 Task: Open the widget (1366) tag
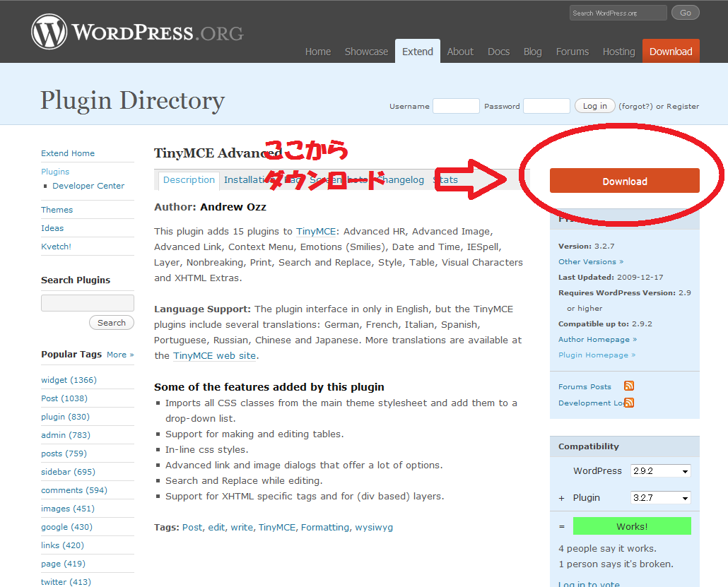[69, 380]
